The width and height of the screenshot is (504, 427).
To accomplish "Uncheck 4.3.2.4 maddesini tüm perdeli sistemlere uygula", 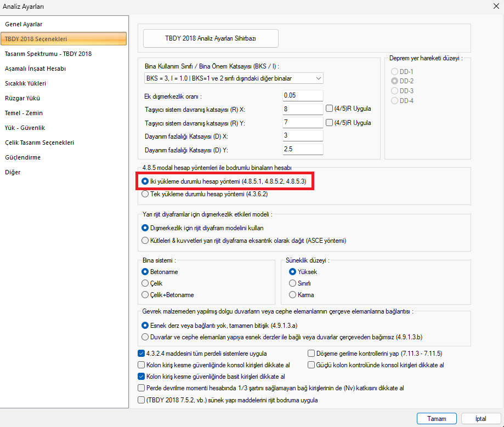I will click(141, 354).
